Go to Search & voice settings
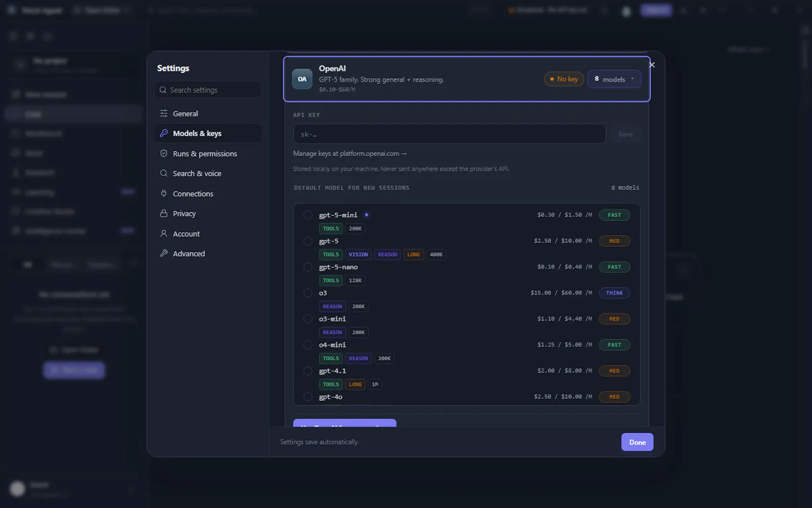The image size is (812, 508). tap(208, 173)
